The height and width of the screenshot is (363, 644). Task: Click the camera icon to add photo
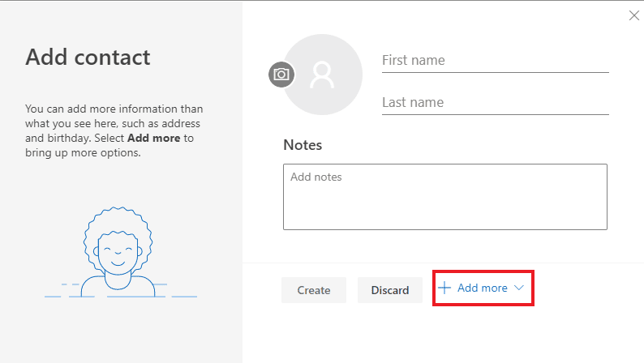click(281, 75)
